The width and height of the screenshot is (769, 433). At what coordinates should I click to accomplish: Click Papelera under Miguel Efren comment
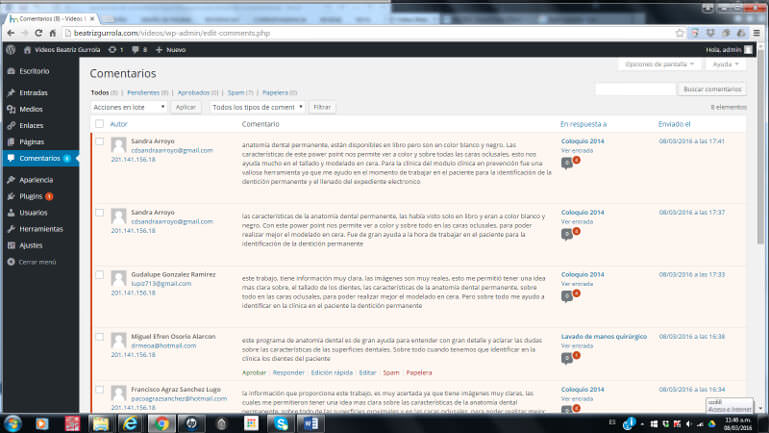click(419, 373)
